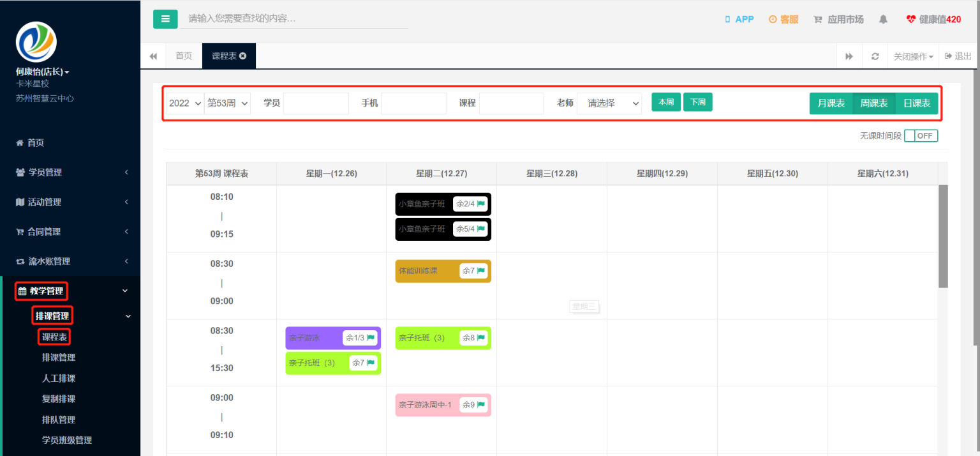The width and height of the screenshot is (980, 456).
Task: Switch to 月课表 view
Action: 831,103
